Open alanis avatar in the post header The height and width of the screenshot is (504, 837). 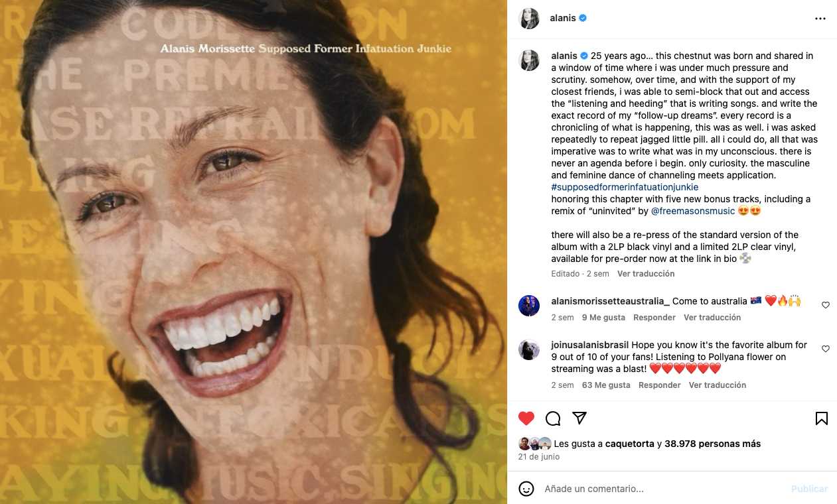coord(529,19)
